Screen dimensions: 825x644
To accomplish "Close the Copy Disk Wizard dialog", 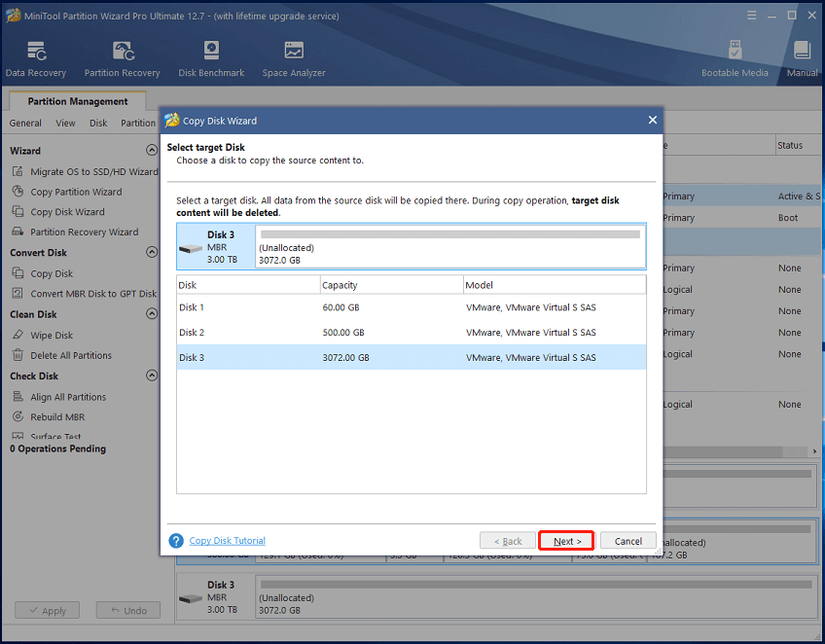I will click(653, 121).
